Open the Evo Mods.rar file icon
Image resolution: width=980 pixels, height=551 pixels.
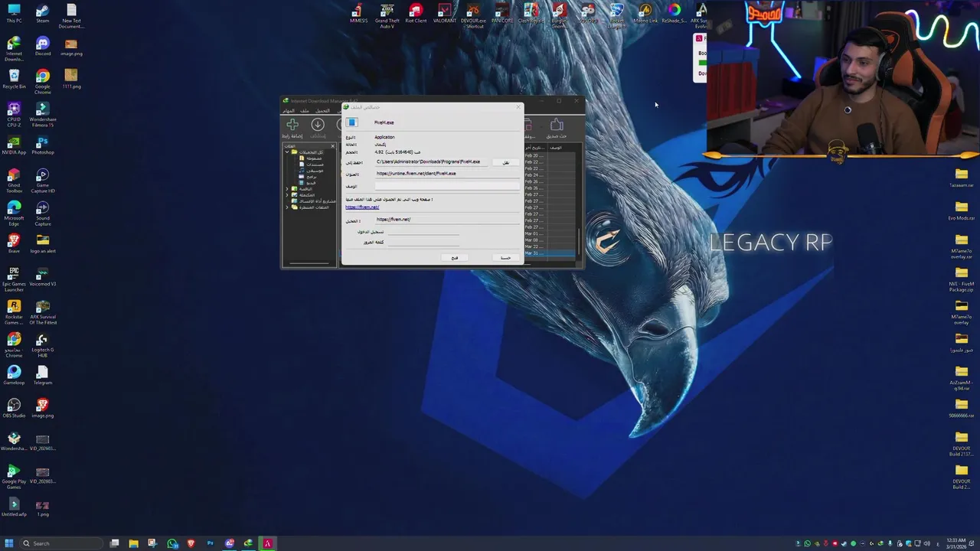point(962,210)
